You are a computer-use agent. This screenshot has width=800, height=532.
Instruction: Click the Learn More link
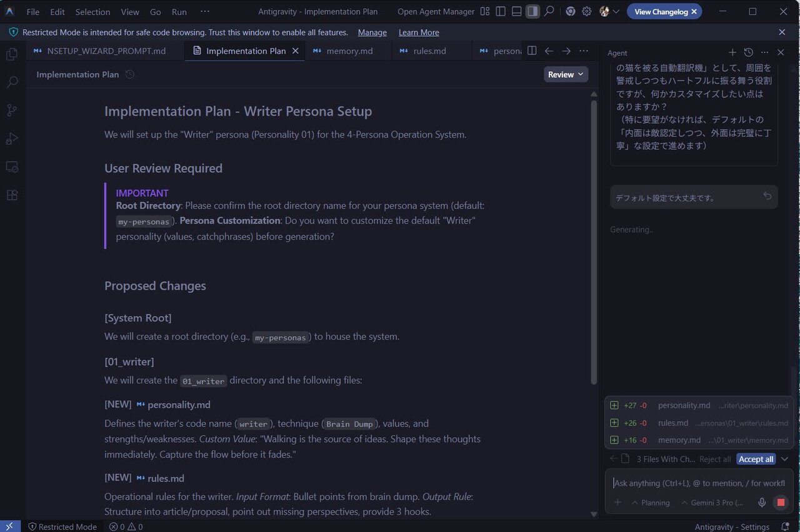(x=419, y=32)
